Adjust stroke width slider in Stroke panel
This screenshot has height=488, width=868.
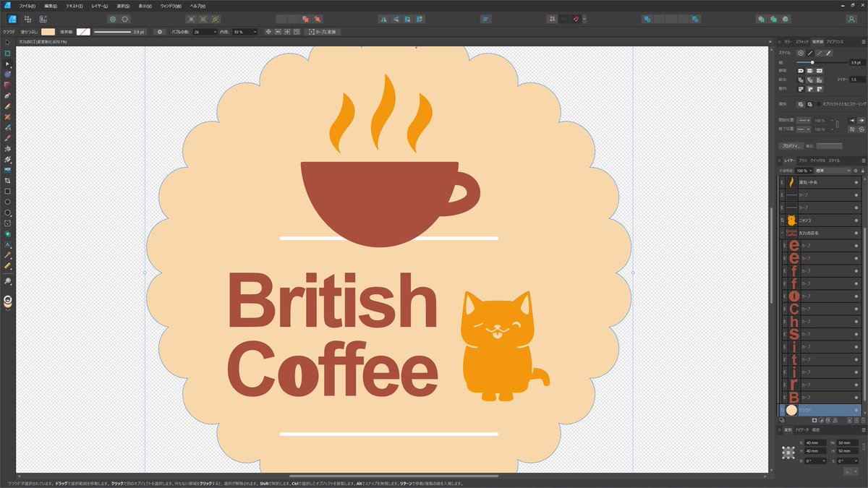point(813,62)
